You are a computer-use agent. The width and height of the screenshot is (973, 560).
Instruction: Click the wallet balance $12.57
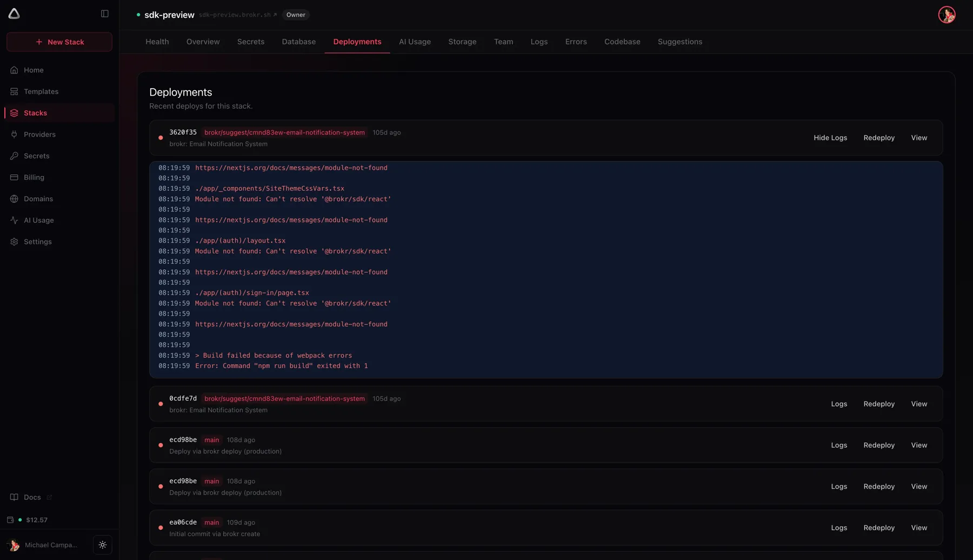(x=37, y=520)
